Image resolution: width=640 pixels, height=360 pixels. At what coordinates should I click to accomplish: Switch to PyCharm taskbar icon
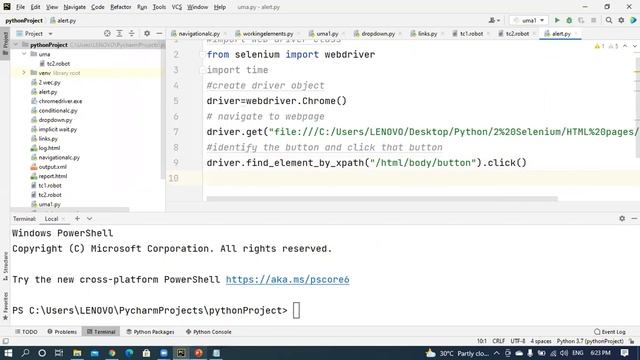181,353
